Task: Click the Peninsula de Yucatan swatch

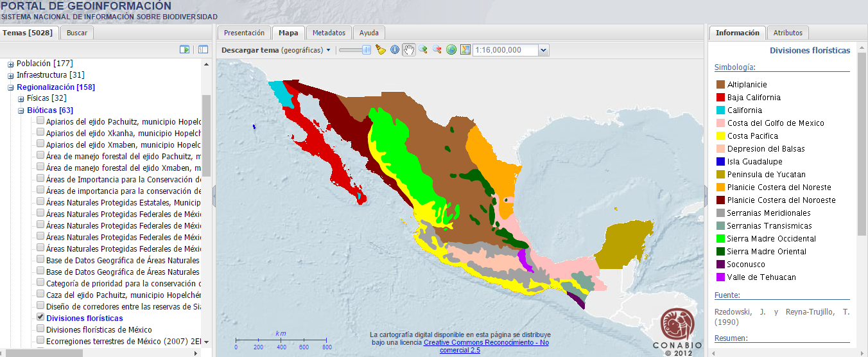Action: coord(720,175)
